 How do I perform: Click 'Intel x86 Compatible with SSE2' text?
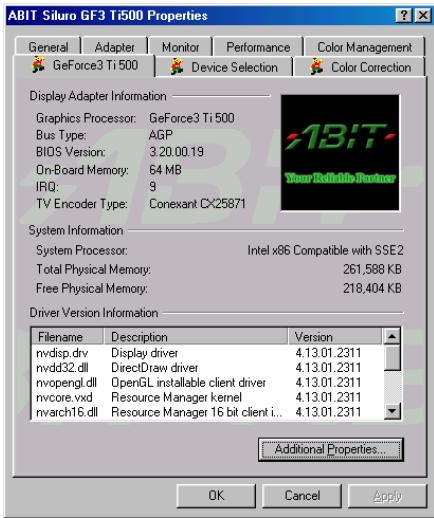pyautogui.click(x=325, y=250)
